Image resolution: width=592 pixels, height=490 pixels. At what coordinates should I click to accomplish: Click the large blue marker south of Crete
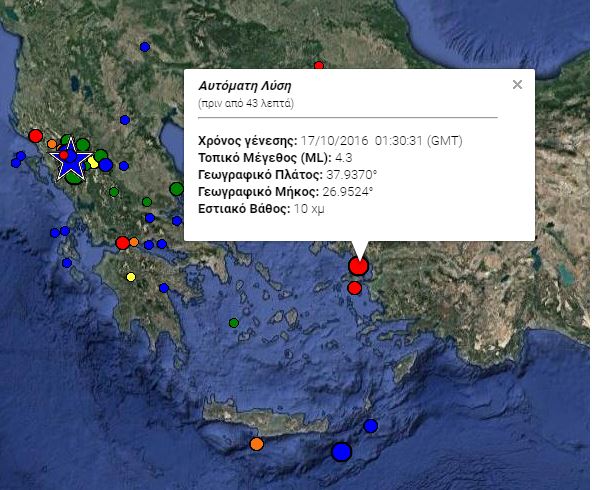pos(342,451)
